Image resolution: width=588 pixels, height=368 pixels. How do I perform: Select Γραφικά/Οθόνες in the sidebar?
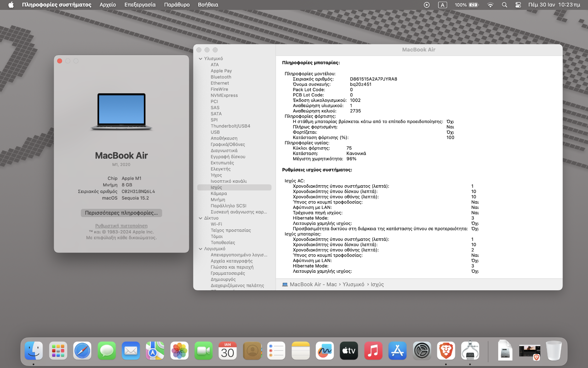tap(228, 144)
